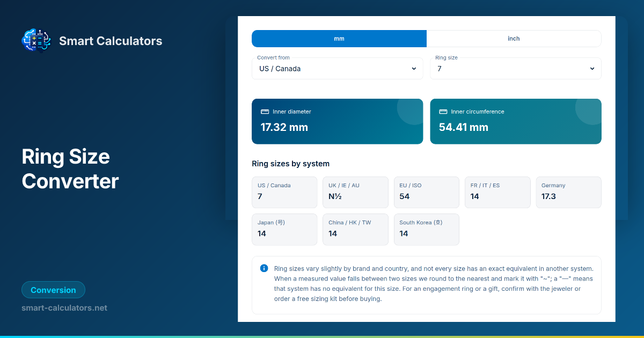Click the ruler icon beside Inner diameter
This screenshot has width=644, height=338.
pos(265,112)
